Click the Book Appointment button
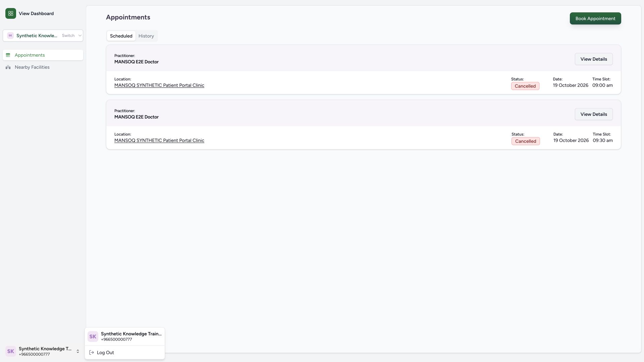Screen dimensions: 644x362 [595, 18]
